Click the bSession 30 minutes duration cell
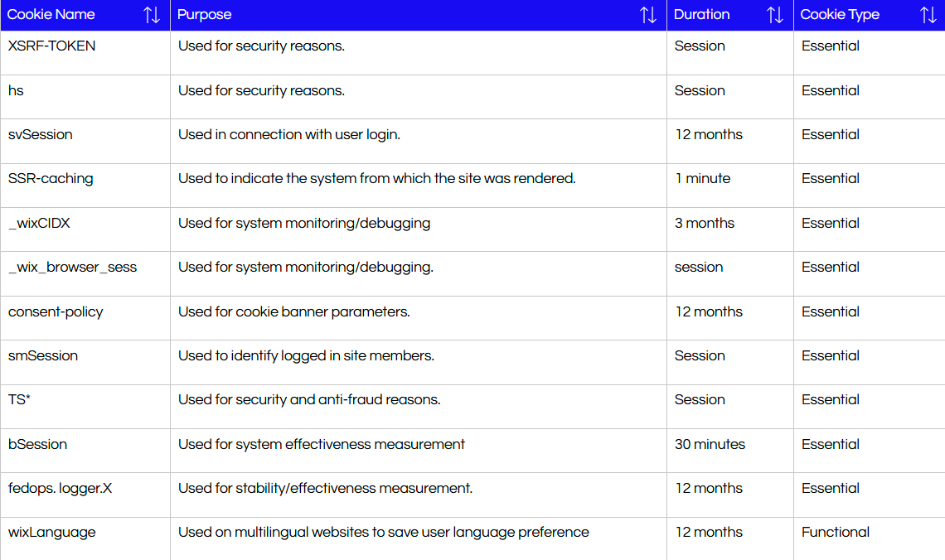This screenshot has height=560, width=945. (710, 445)
